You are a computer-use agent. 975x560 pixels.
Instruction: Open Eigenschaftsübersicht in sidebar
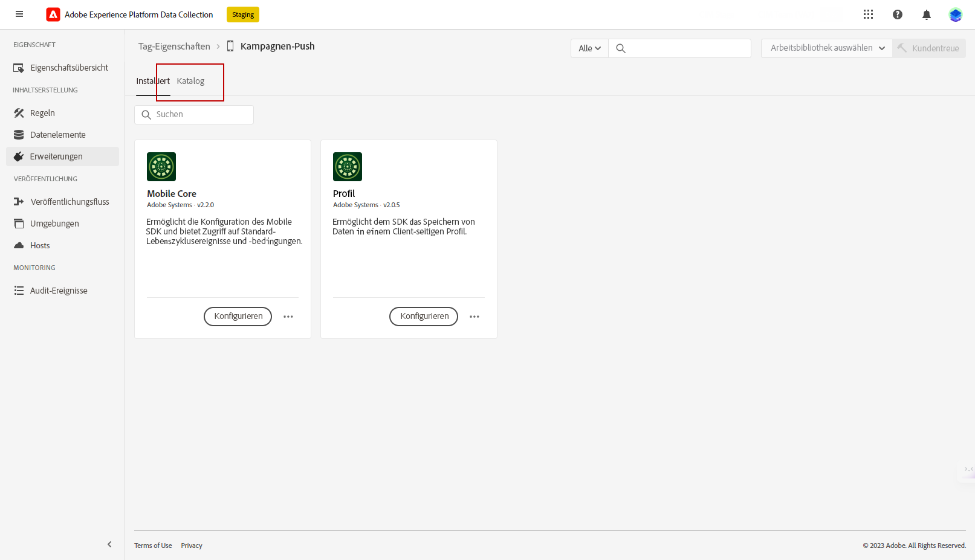pyautogui.click(x=63, y=68)
